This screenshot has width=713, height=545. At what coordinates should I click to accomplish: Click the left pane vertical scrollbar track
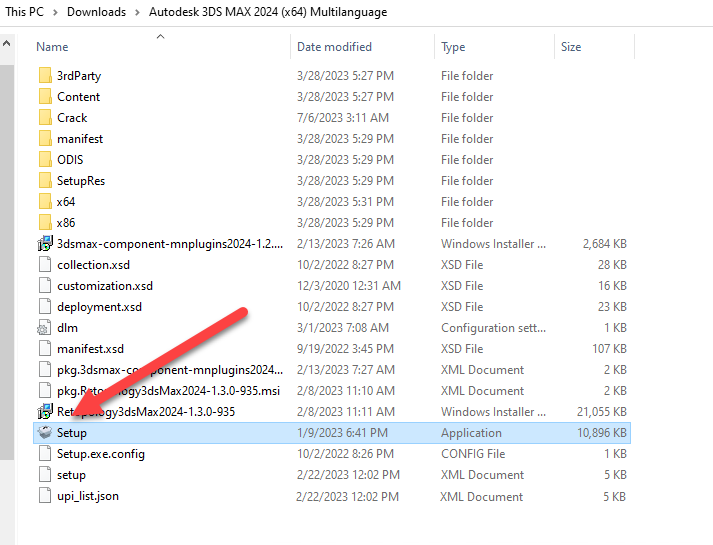click(x=7, y=263)
